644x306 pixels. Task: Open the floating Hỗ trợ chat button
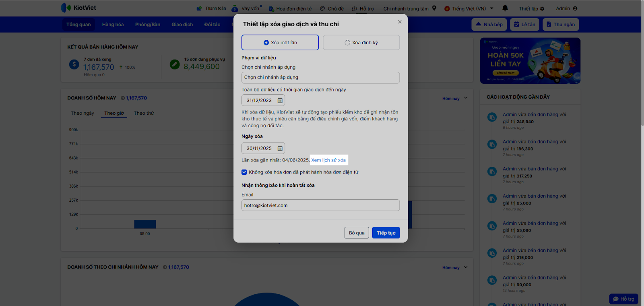(623, 299)
